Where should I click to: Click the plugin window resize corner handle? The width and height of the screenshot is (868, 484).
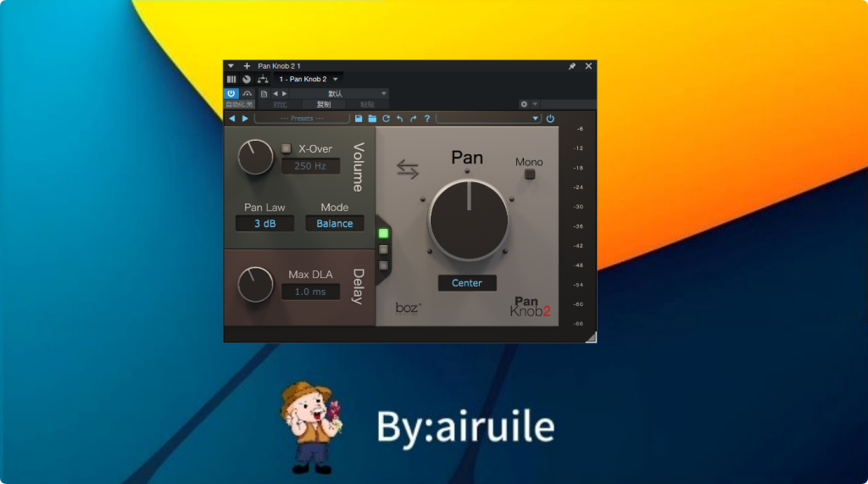pyautogui.click(x=591, y=337)
